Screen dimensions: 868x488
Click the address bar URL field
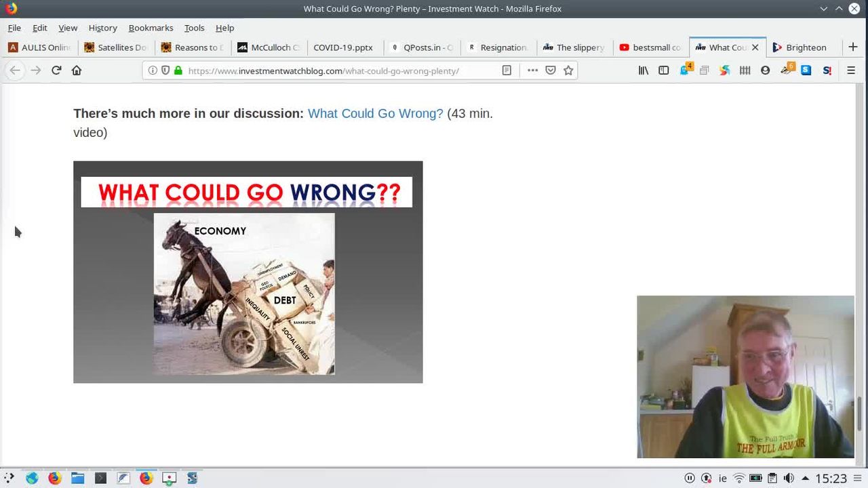[339, 70]
